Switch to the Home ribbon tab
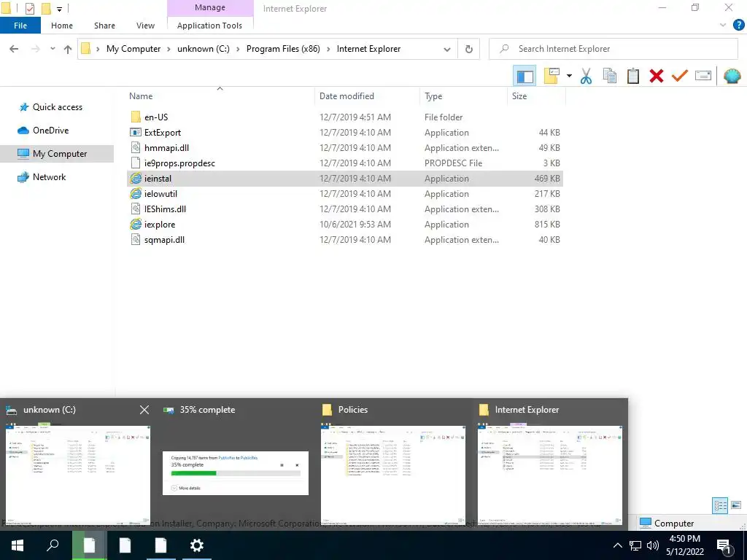 (62, 26)
